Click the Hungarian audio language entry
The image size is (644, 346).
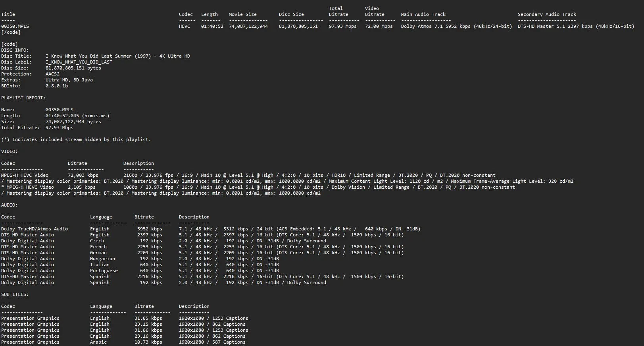pos(102,259)
